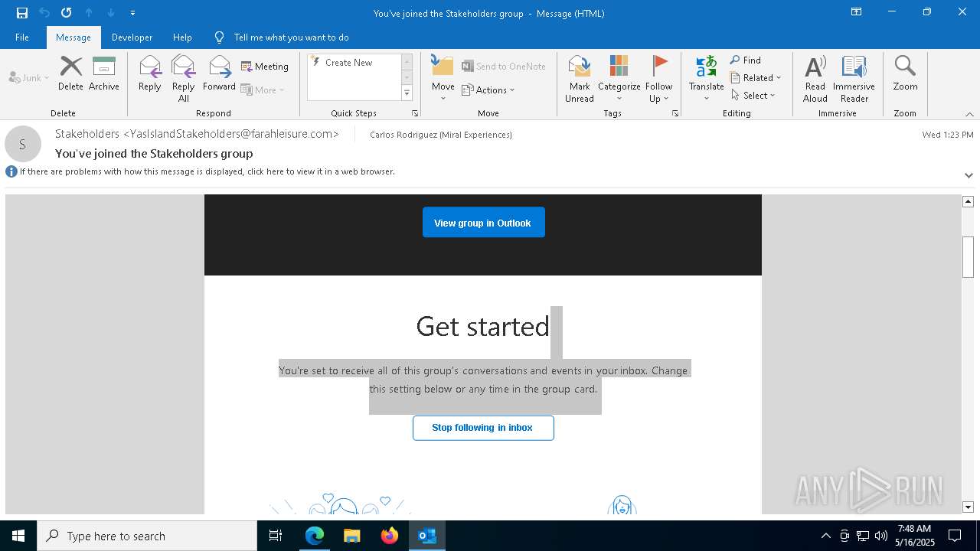Click the vertical scrollbar thumb of the message
Viewport: 980px width, 551px height.
pos(968,256)
